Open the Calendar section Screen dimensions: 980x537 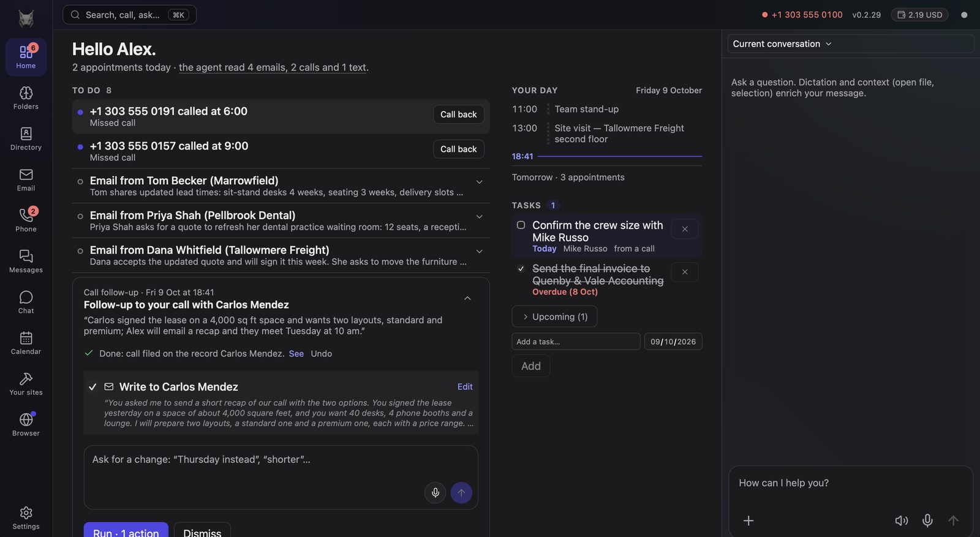[x=26, y=344]
